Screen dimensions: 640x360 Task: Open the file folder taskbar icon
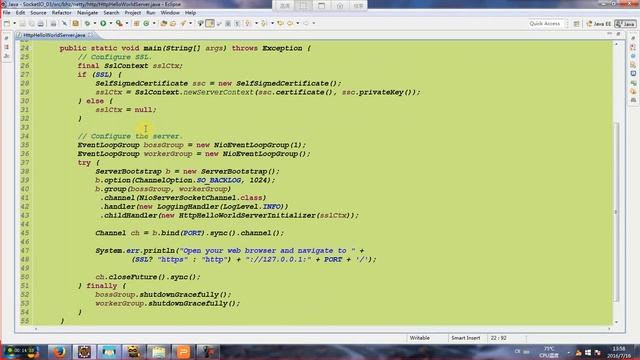158,352
